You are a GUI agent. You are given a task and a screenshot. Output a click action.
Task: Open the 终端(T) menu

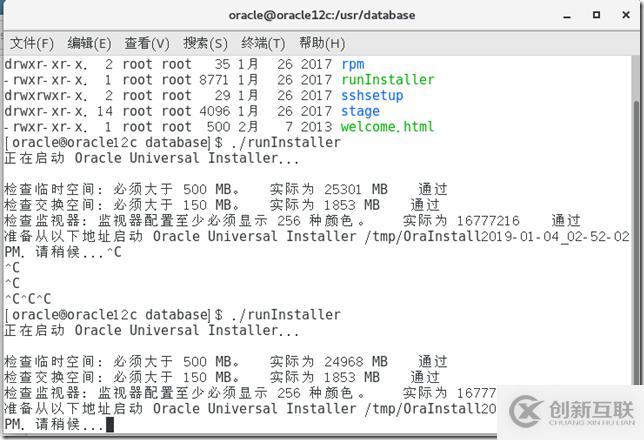coord(263,43)
